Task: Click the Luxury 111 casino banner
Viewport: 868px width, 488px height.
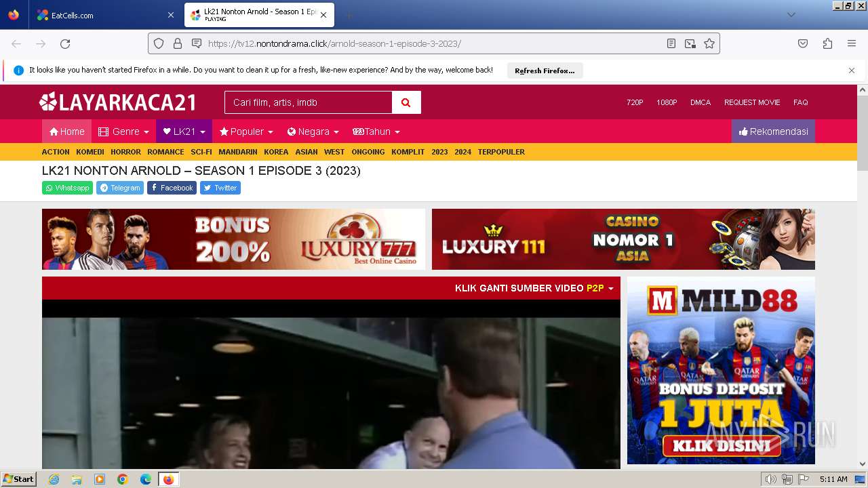Action: [x=623, y=239]
